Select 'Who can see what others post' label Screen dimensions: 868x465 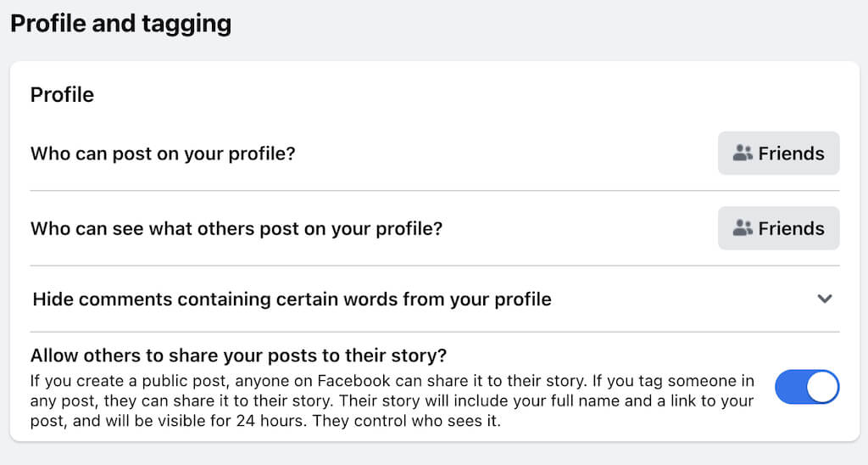236,228
